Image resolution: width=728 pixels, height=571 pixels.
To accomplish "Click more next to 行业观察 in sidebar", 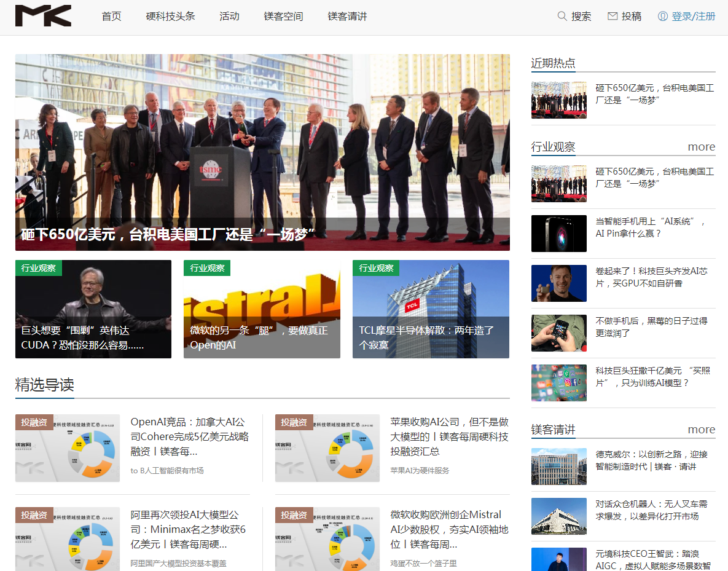I will 701,147.
